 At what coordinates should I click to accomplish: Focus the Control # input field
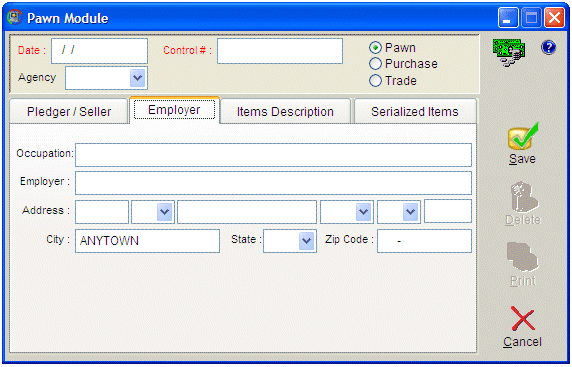[280, 51]
